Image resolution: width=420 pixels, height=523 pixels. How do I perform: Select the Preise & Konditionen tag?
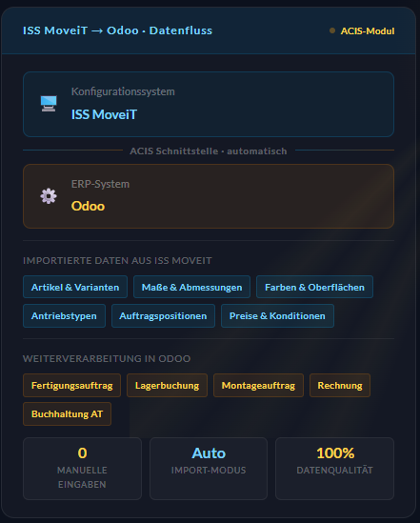point(277,315)
